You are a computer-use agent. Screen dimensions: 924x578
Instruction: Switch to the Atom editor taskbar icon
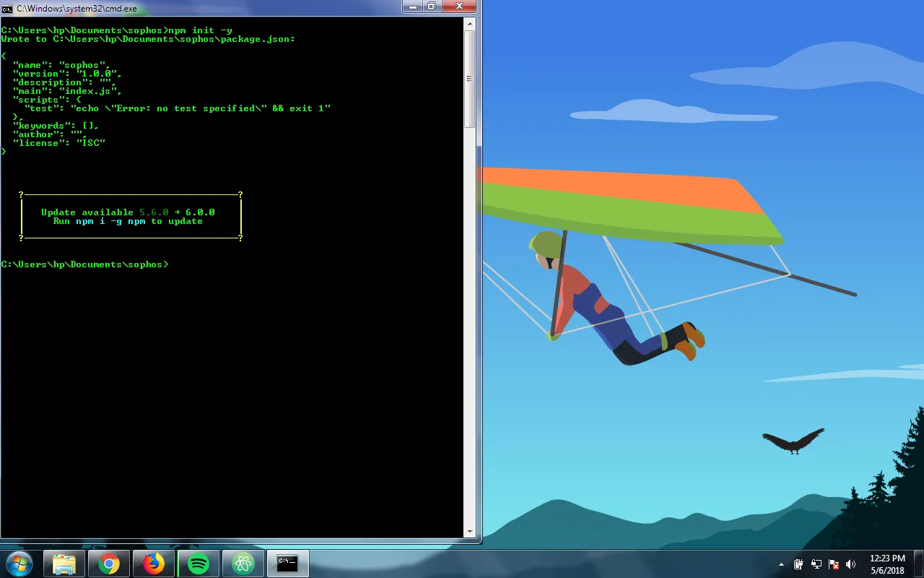pos(243,564)
